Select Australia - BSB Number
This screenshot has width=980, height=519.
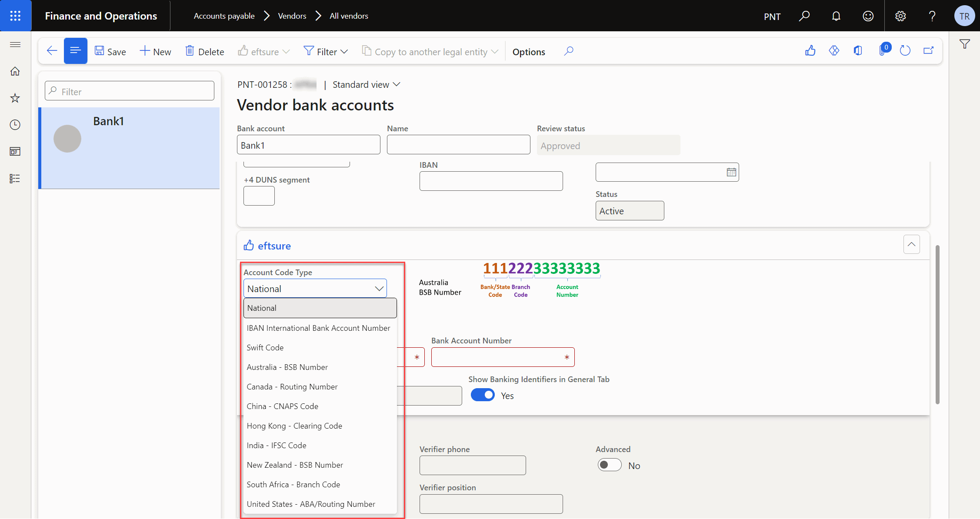point(320,367)
